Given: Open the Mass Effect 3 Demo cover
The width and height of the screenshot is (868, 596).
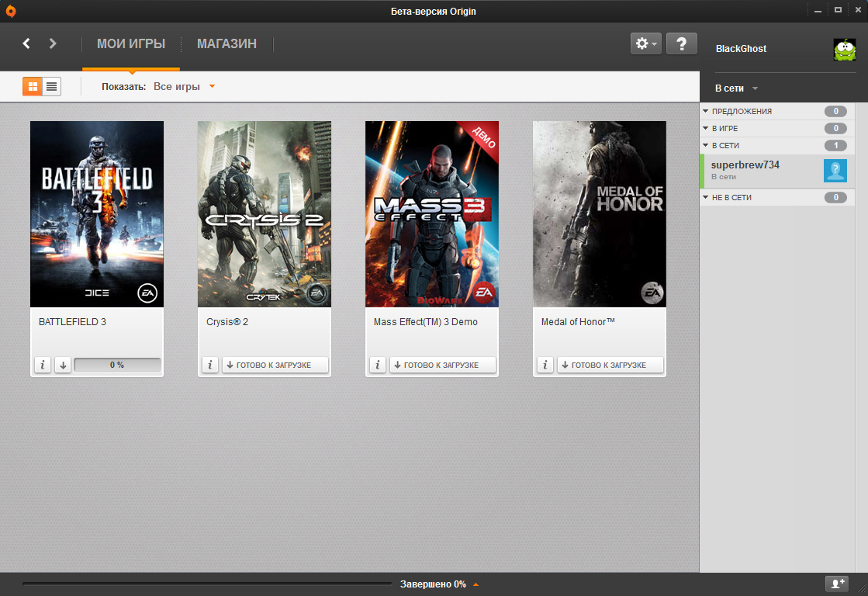Looking at the screenshot, I should click(x=432, y=214).
